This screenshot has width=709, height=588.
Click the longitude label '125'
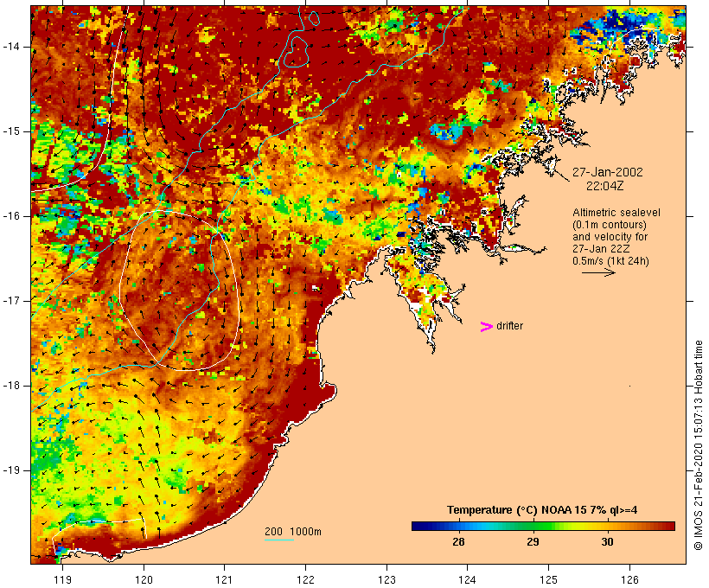[x=548, y=580]
